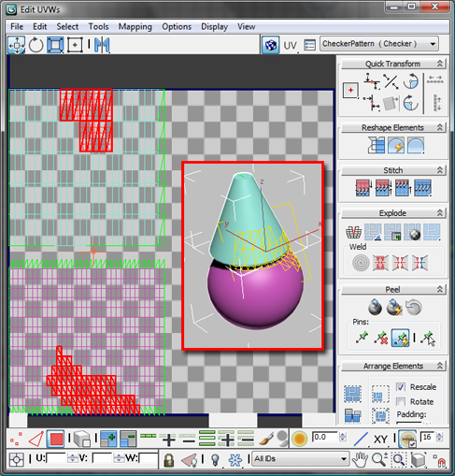Enable the Rotate checkbox
This screenshot has width=455, height=476.
pyautogui.click(x=401, y=401)
